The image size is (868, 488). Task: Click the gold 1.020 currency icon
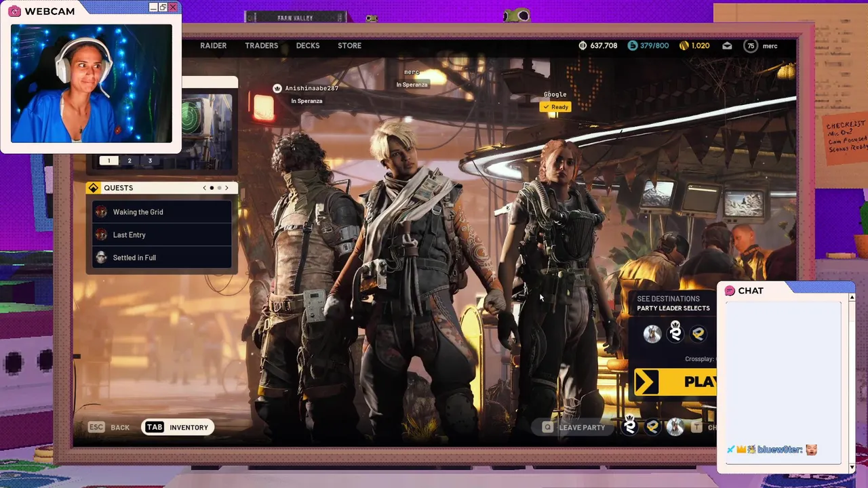[684, 45]
